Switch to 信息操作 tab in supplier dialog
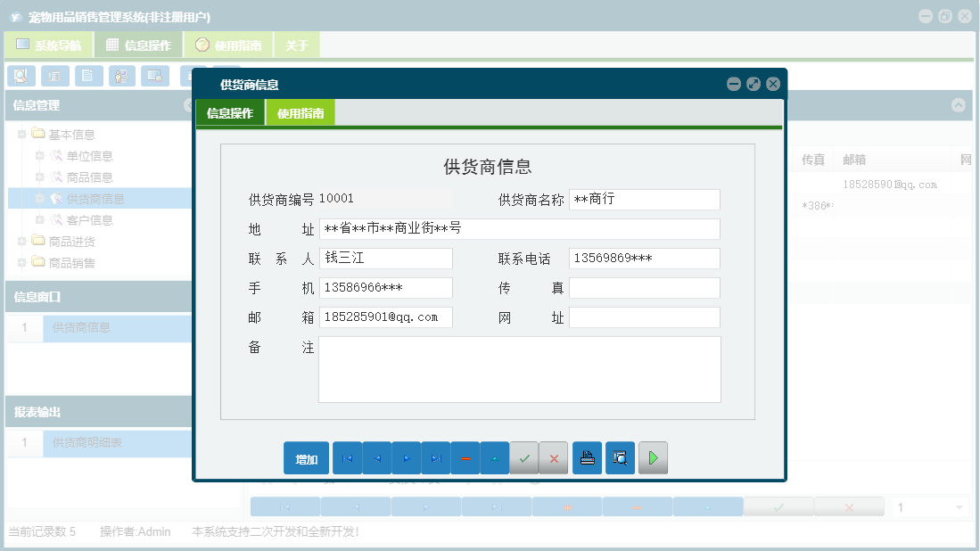The image size is (980, 551). tap(230, 113)
